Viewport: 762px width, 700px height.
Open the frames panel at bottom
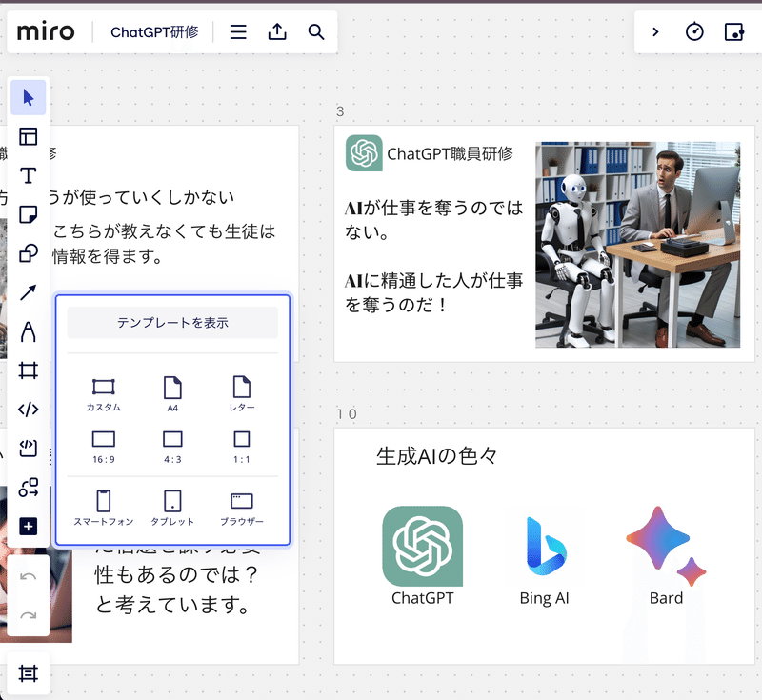point(29,673)
